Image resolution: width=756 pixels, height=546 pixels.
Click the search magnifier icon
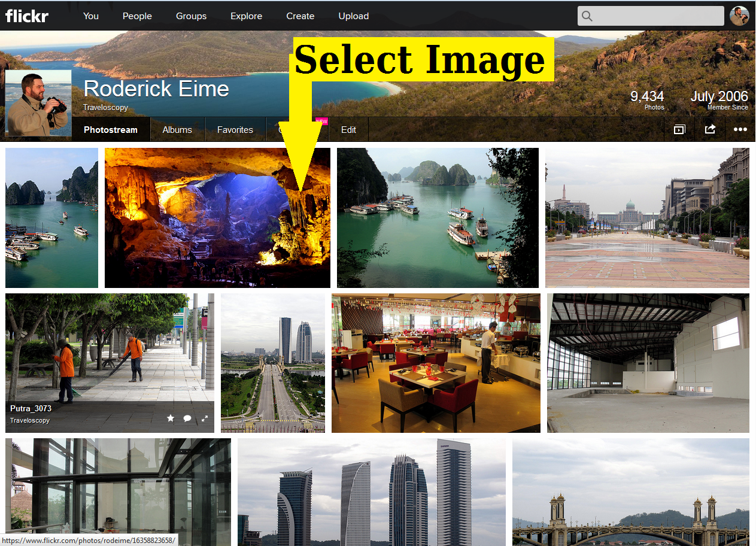click(x=587, y=16)
